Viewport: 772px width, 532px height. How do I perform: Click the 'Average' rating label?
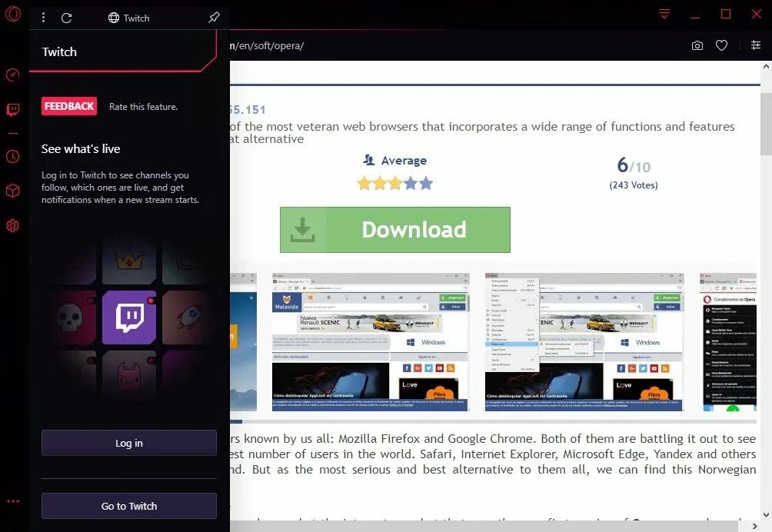(x=404, y=161)
